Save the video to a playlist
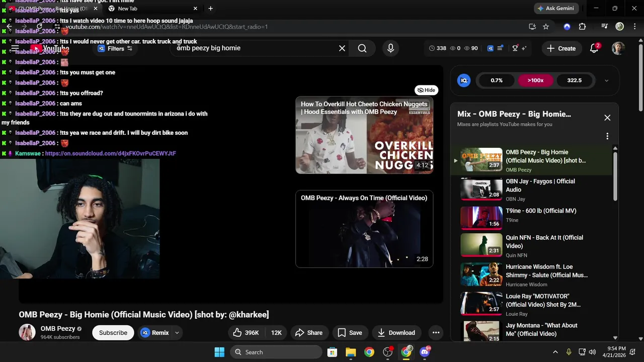 [350, 332]
